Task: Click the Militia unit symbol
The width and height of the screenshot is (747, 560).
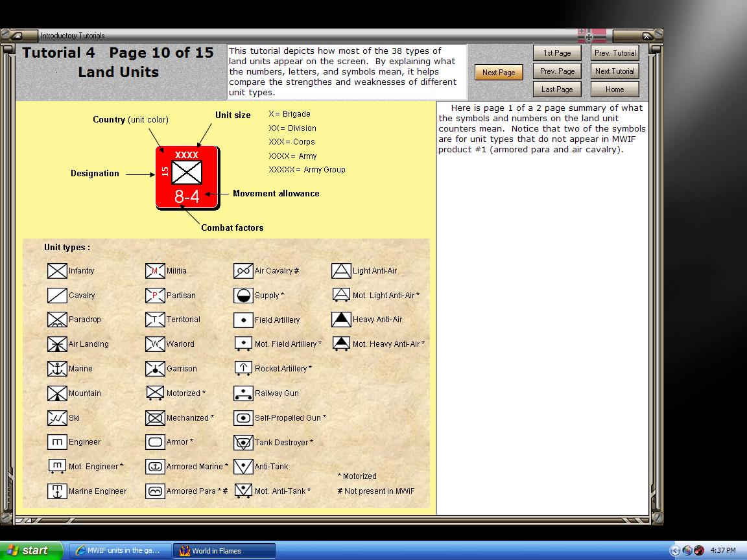Action: click(x=155, y=271)
